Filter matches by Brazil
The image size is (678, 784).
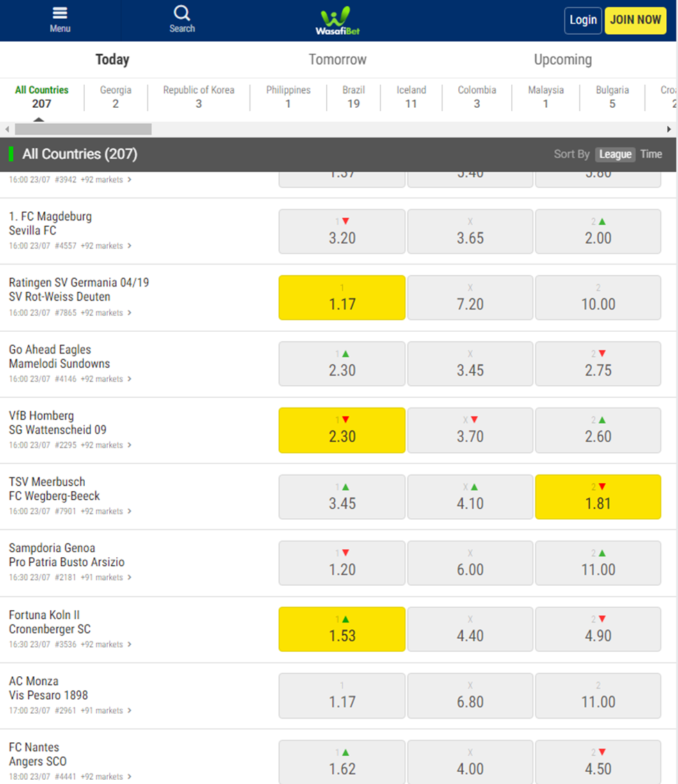click(x=354, y=97)
